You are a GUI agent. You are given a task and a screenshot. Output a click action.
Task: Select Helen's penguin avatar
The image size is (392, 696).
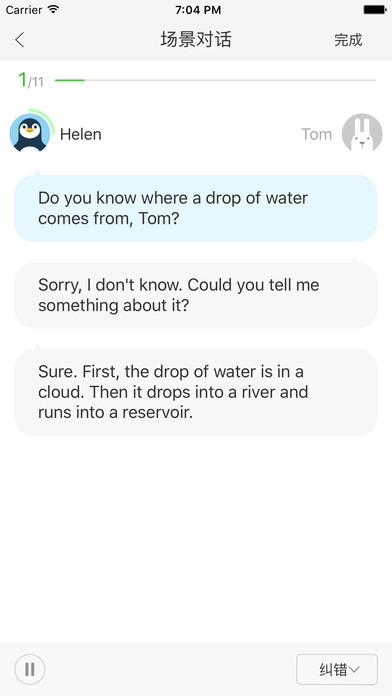point(30,132)
